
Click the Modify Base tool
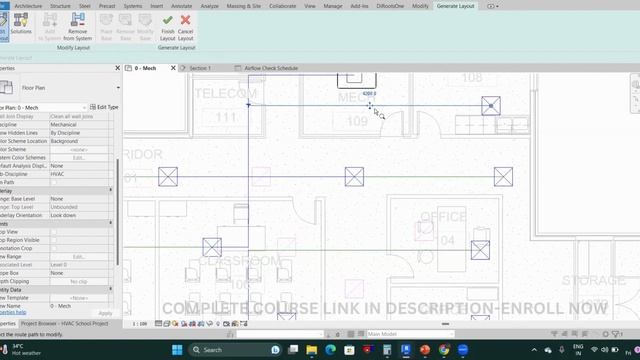[x=145, y=27]
